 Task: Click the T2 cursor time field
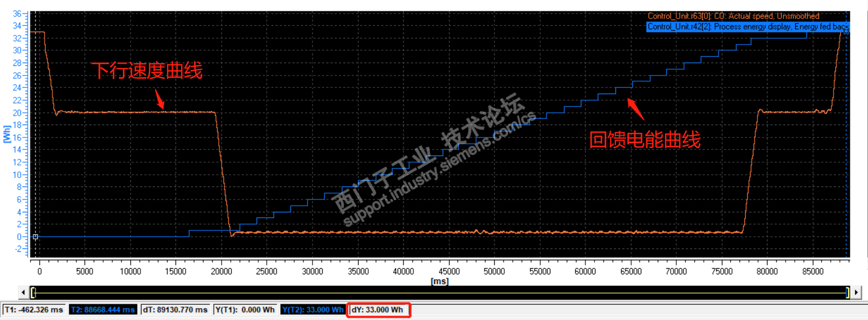pyautogui.click(x=103, y=310)
